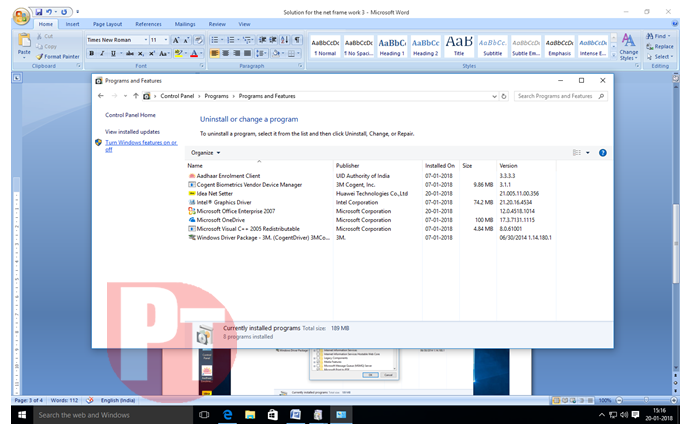This screenshot has width=690, height=431.
Task: Click the Clear Formatting icon
Action: click(198, 40)
